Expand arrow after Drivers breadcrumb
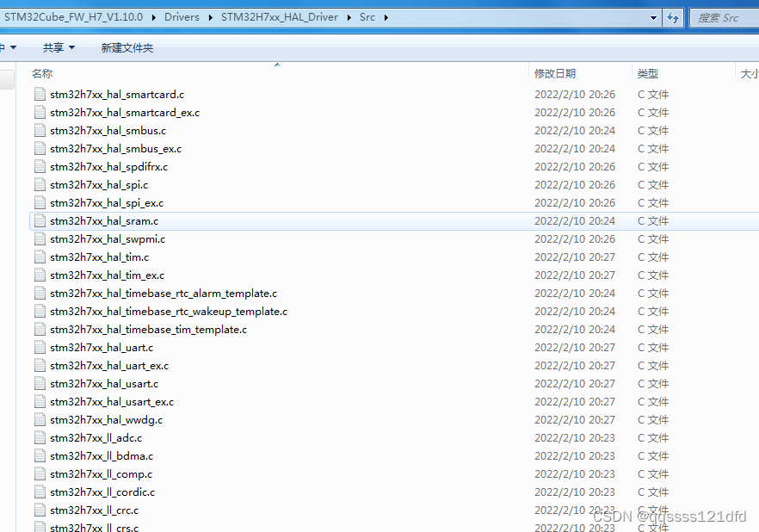The width and height of the screenshot is (759, 532). click(211, 17)
